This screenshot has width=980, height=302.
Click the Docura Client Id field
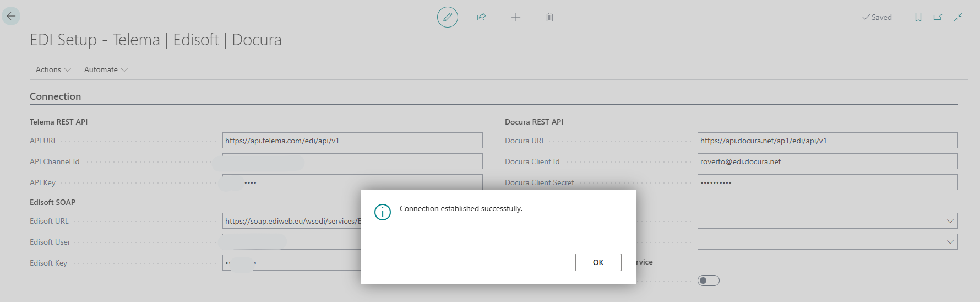(x=827, y=161)
